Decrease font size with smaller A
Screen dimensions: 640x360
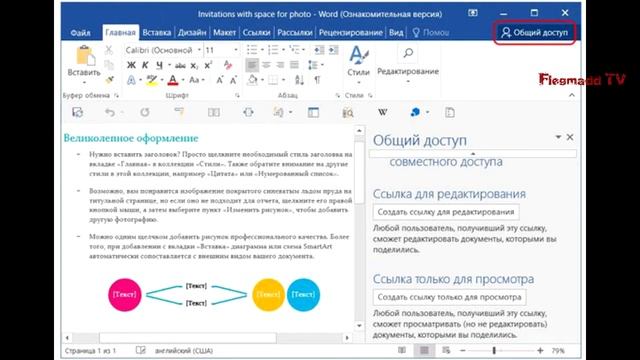pos(233,80)
